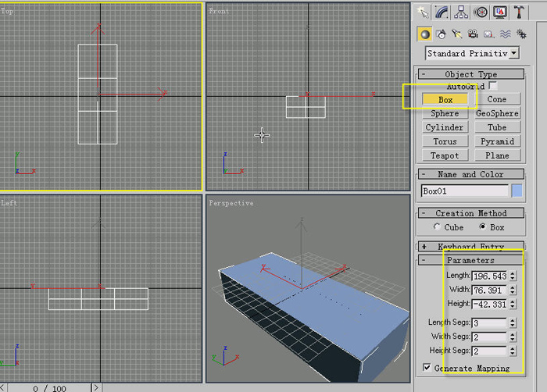
Task: Click the Cylinder primitive button
Action: (x=445, y=127)
